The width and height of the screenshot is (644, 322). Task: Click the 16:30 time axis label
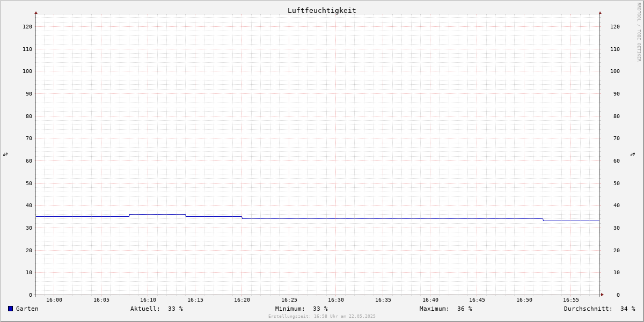(x=336, y=300)
